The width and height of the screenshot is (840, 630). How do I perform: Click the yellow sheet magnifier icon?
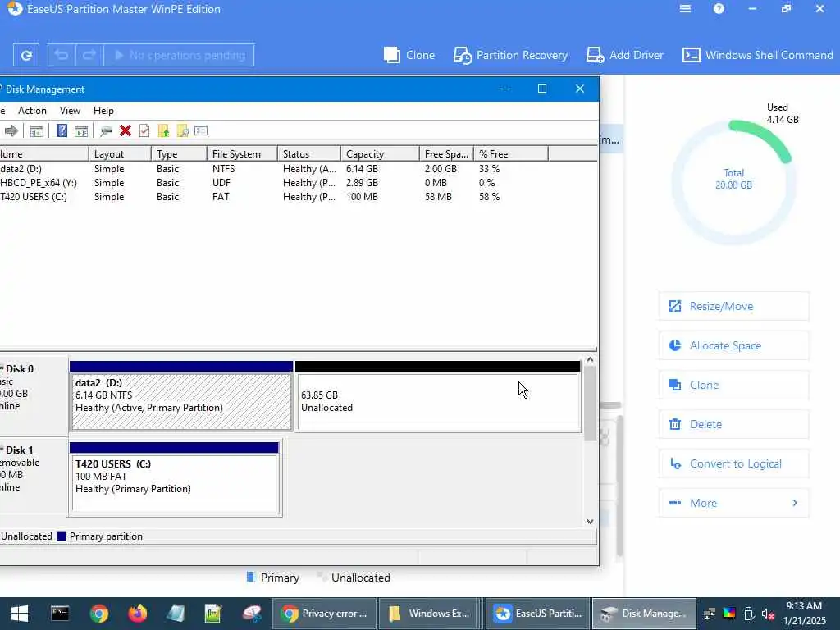(x=182, y=130)
